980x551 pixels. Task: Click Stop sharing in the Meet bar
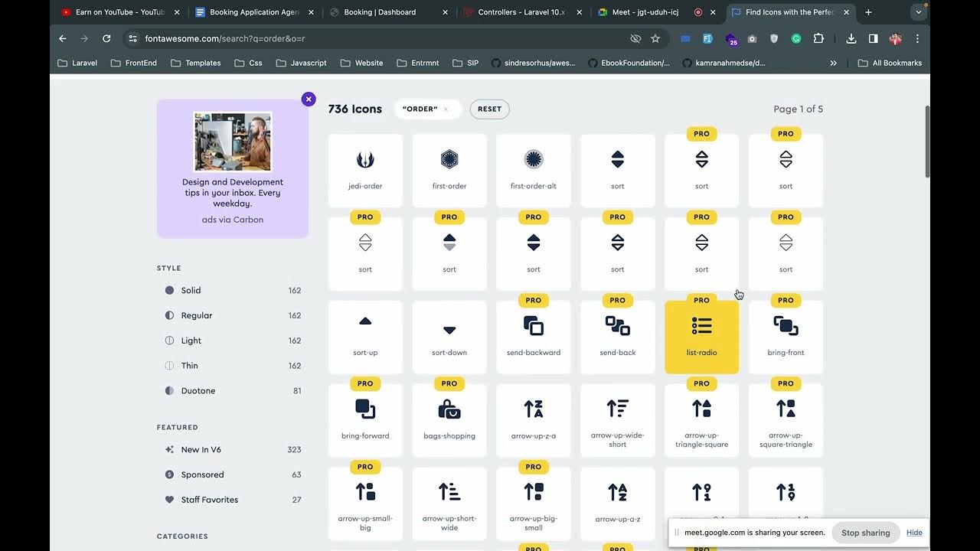coord(865,533)
